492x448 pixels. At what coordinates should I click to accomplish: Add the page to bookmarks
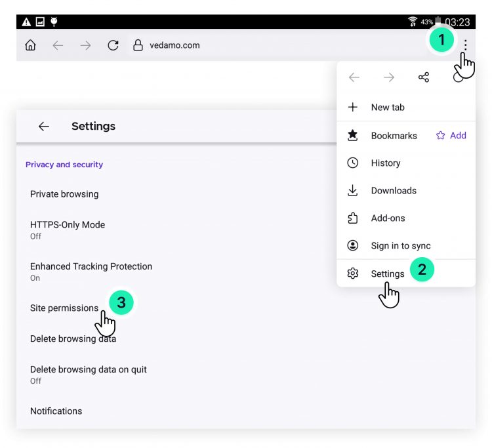(451, 135)
